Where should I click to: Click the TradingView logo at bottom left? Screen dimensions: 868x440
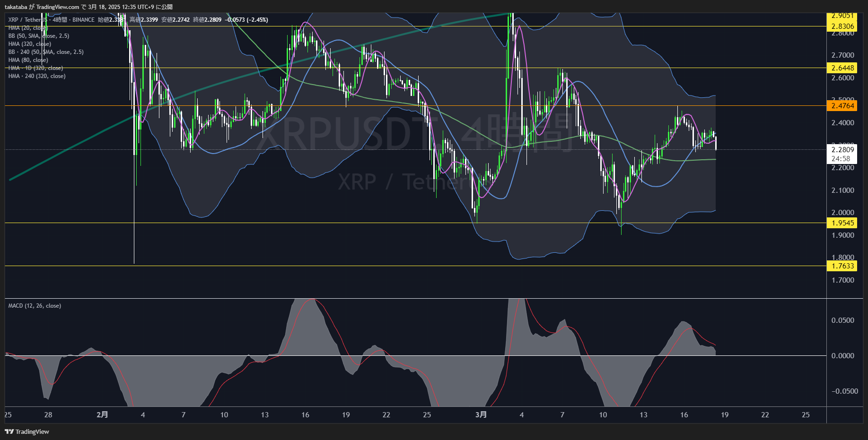pos(27,431)
